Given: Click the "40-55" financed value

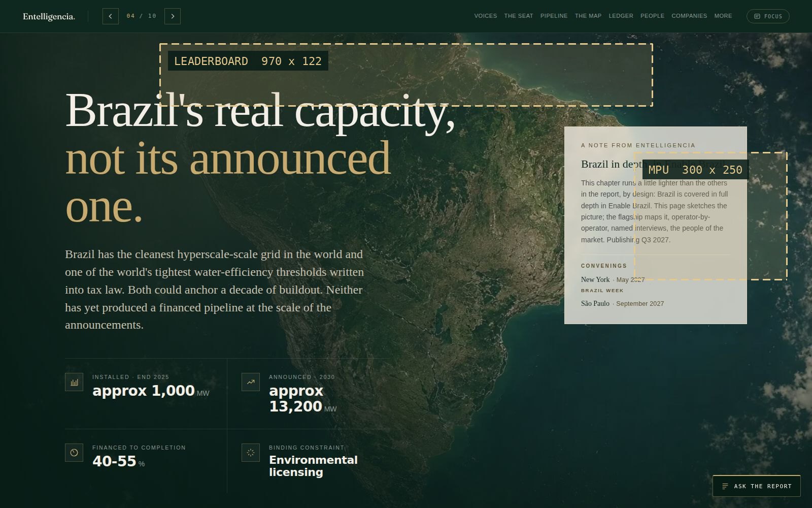Looking at the screenshot, I should 114,461.
